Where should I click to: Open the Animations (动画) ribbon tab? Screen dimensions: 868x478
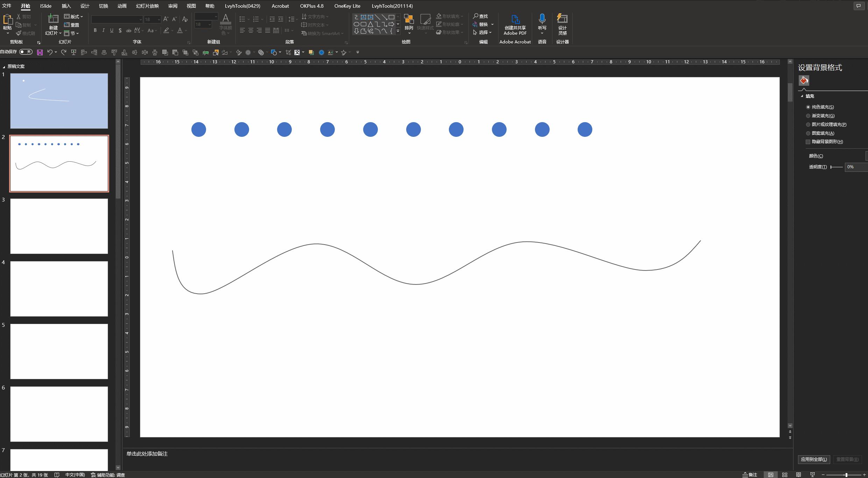pyautogui.click(x=122, y=6)
